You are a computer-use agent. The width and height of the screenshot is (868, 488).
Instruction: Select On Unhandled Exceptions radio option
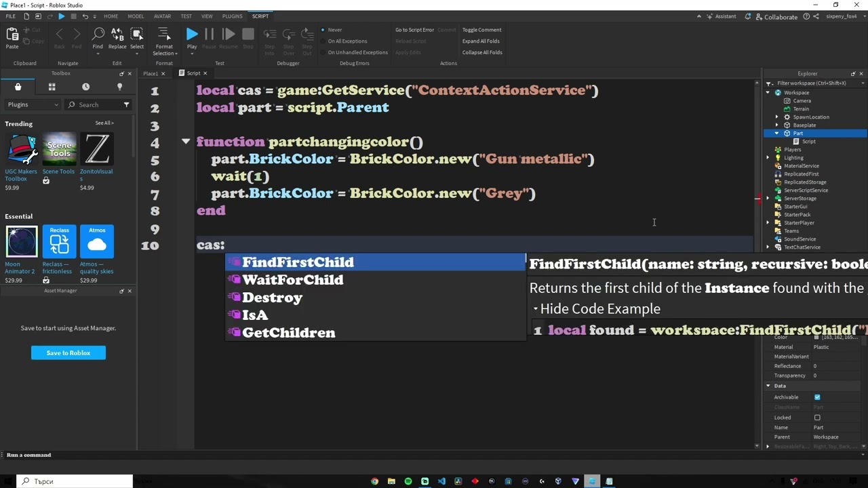point(323,52)
